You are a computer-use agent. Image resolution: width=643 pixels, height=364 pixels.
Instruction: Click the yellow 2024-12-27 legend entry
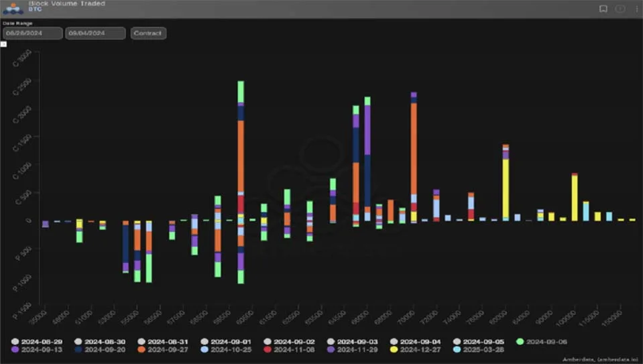pos(416,350)
